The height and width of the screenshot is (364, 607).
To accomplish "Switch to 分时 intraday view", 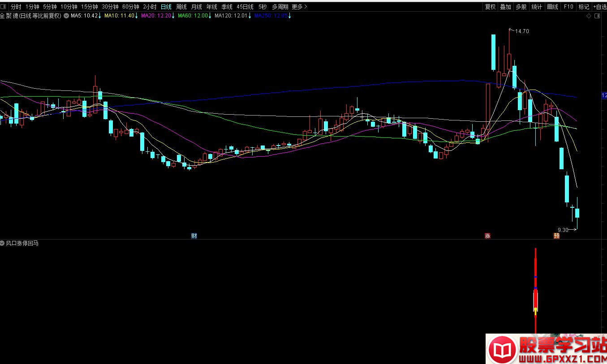I will pyautogui.click(x=16, y=7).
